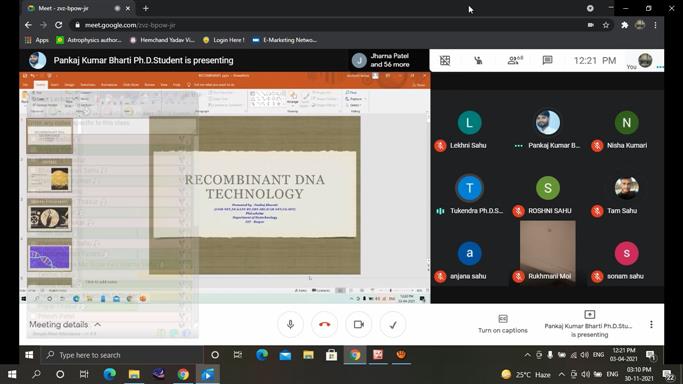The height and width of the screenshot is (384, 683).
Task: Show hidden icons in recorded system tray
Action: pos(527,355)
